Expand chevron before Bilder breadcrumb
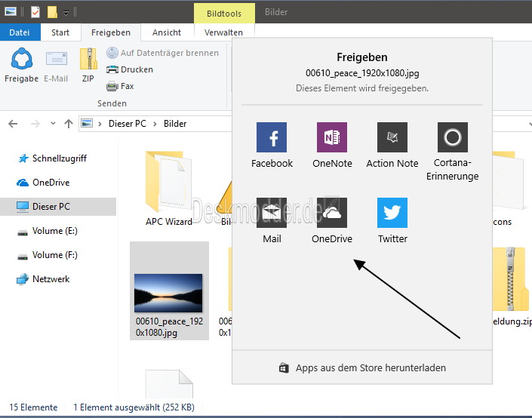Image resolution: width=532 pixels, height=418 pixels. pos(155,124)
